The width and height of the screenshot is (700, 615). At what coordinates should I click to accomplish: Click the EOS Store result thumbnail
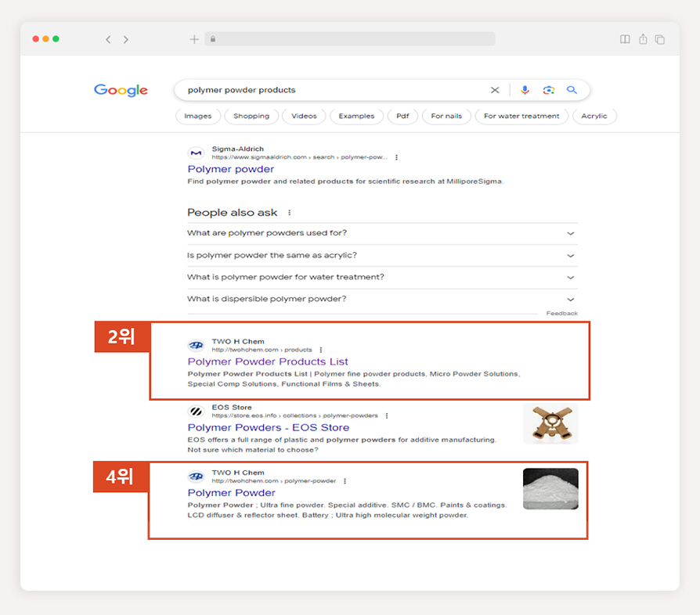click(x=551, y=423)
